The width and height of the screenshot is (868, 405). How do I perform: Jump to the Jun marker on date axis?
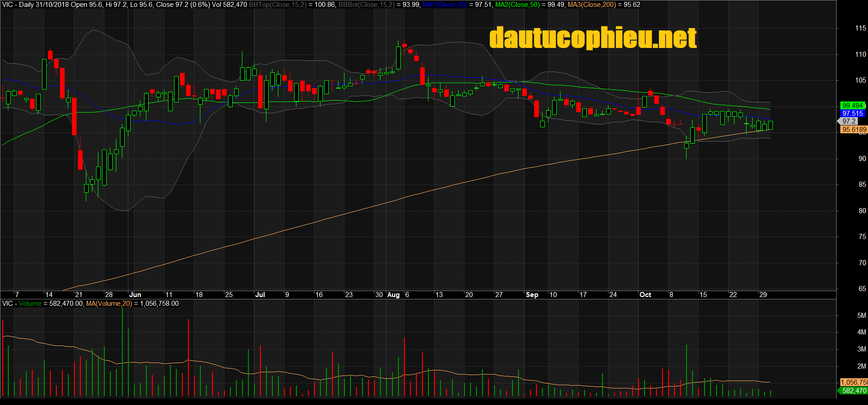(135, 295)
